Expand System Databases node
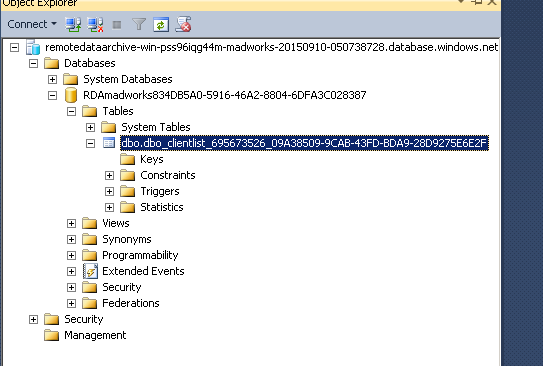543x366 pixels. pos(52,79)
